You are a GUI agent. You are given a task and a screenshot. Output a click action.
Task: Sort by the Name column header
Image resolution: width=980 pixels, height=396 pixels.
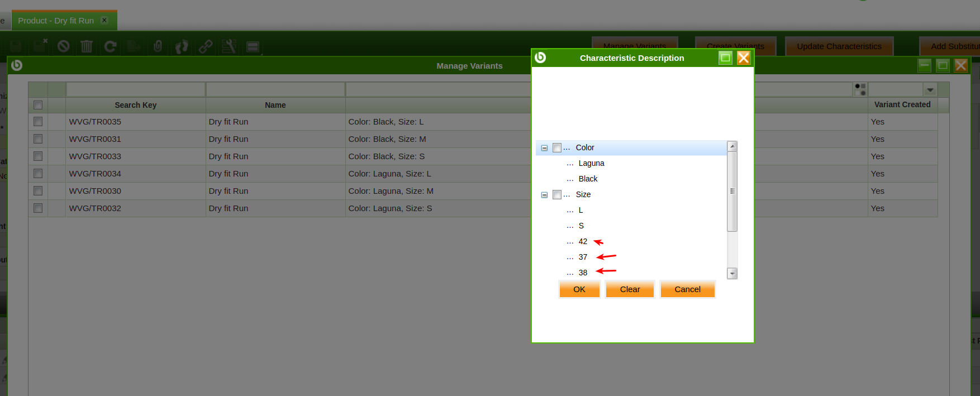(275, 105)
